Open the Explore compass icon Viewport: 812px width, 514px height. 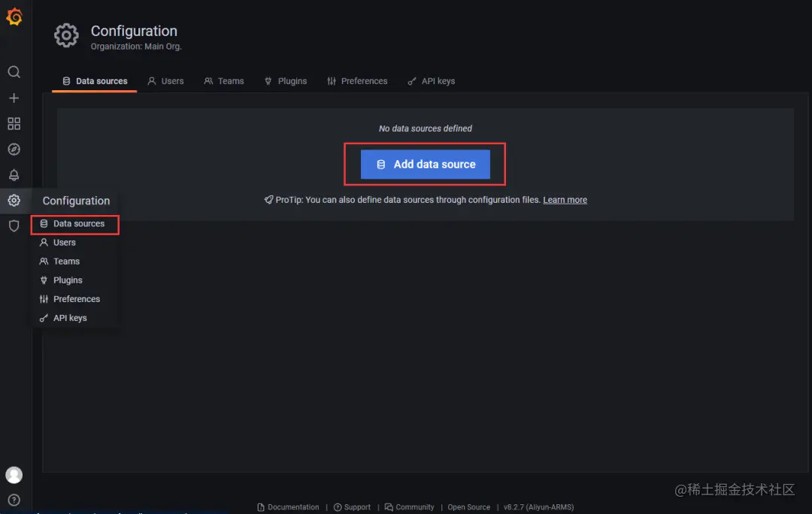[x=14, y=149]
